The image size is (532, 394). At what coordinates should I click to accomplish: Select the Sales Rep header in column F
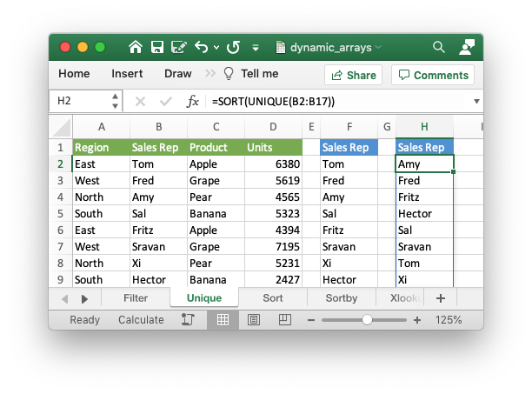[349, 147]
